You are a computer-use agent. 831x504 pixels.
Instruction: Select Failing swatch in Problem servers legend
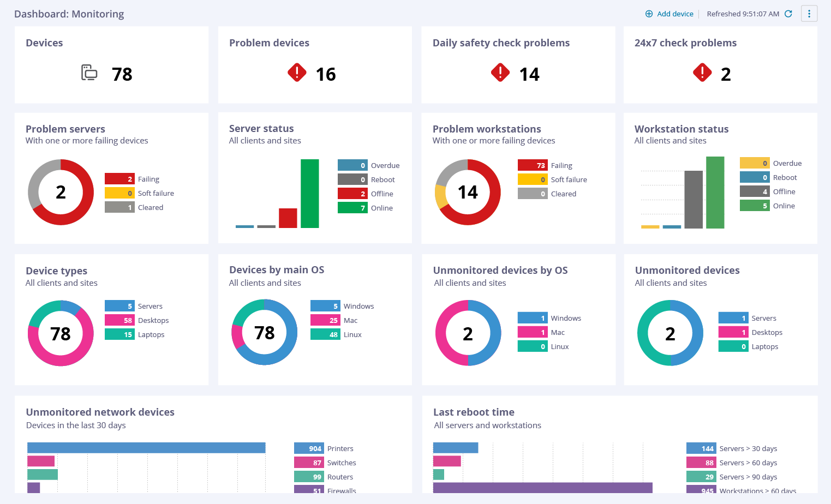tap(119, 179)
